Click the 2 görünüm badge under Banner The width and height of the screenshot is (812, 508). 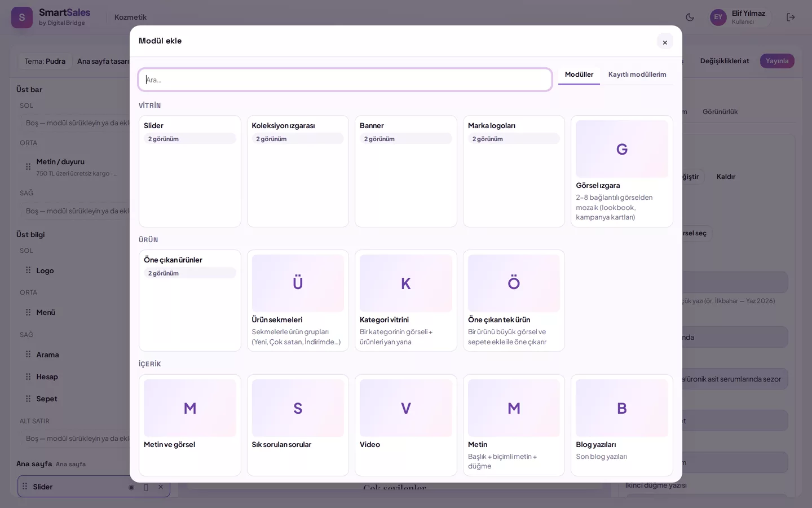(x=406, y=139)
